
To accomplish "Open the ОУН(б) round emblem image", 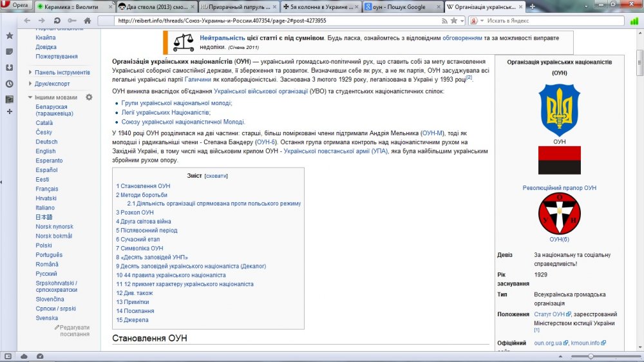I will [x=560, y=214].
